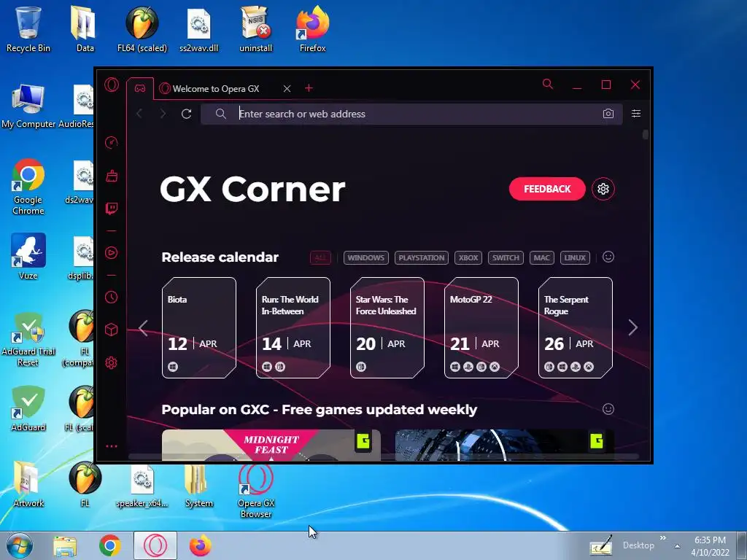Click the search tabs magnifier icon
Image resolution: width=747 pixels, height=560 pixels.
[548, 85]
